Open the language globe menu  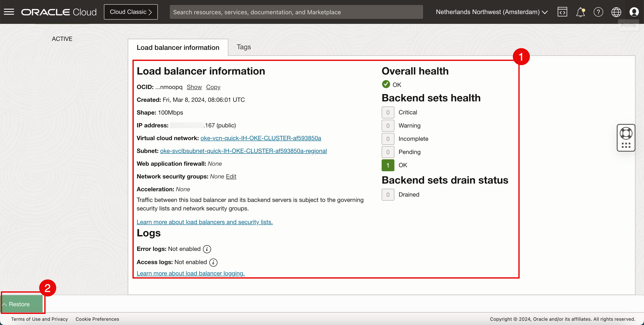tap(616, 12)
